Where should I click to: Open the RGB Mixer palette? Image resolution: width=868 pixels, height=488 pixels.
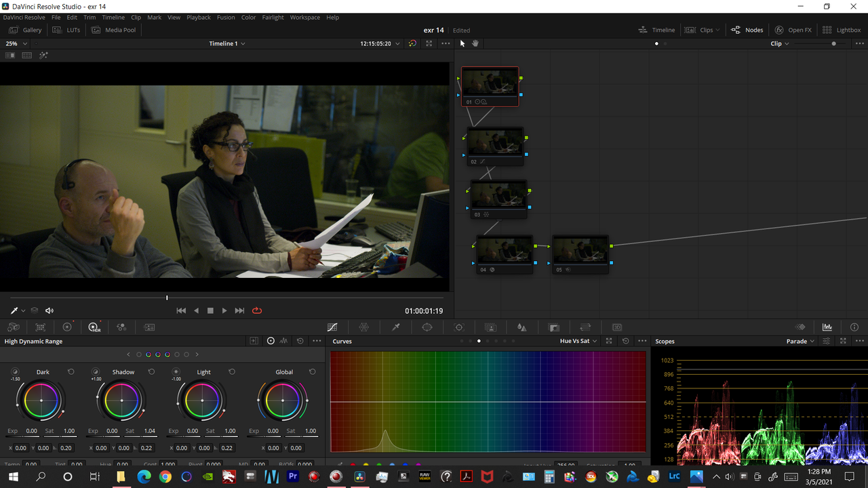pyautogui.click(x=121, y=327)
